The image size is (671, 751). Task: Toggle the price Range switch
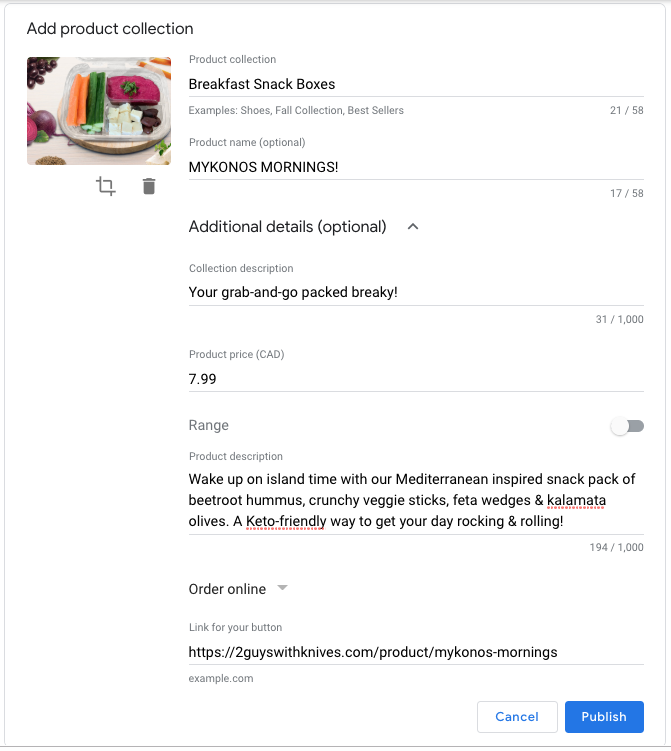click(x=627, y=427)
